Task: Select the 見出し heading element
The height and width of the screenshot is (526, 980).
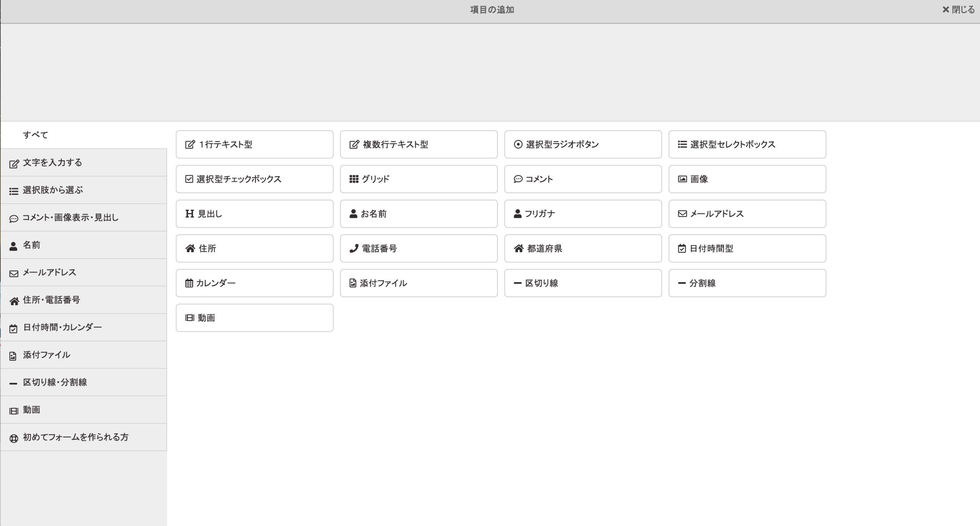Action: (254, 214)
